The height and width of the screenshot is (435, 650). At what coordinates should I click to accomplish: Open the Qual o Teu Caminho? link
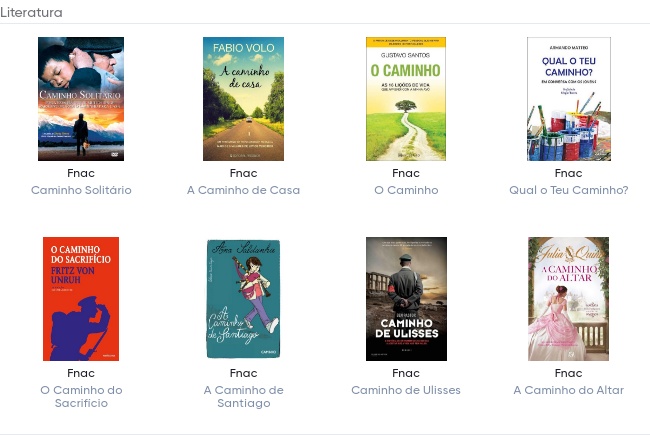[569, 190]
